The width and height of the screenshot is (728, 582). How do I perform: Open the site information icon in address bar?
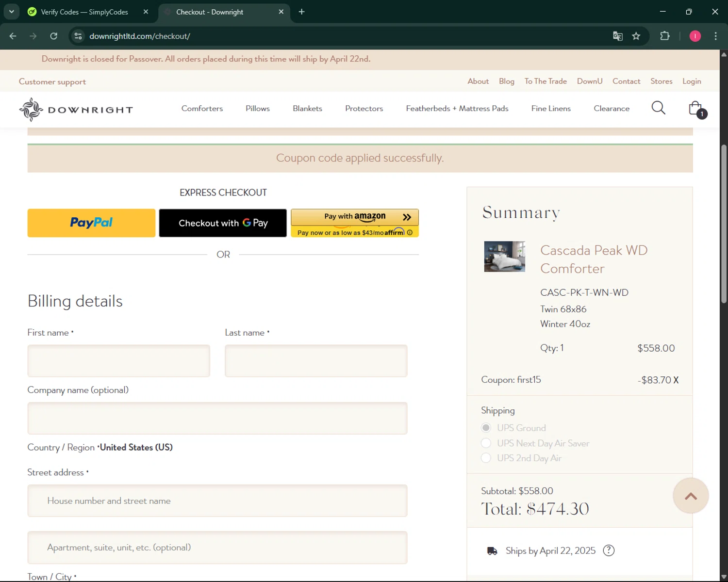(x=78, y=36)
